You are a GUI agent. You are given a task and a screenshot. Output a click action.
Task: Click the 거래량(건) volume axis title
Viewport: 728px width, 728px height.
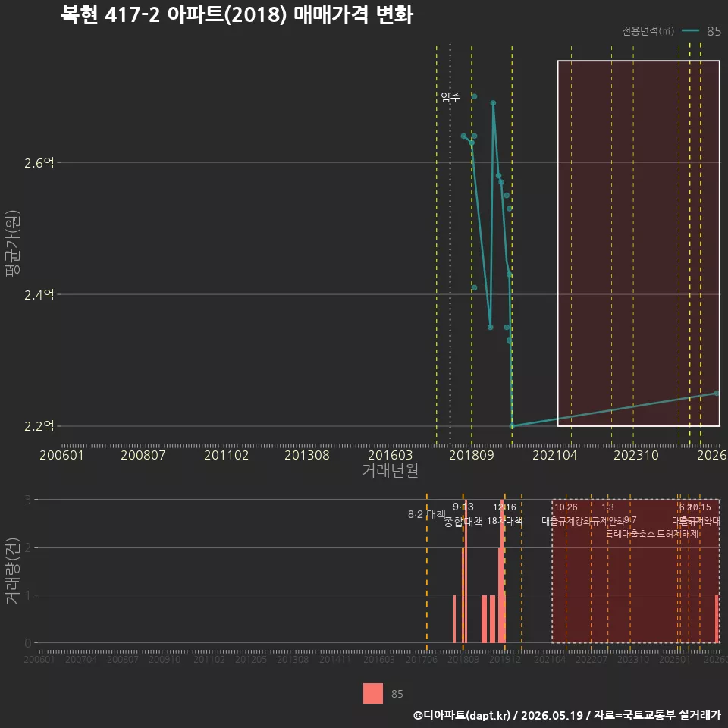[x=12, y=570]
